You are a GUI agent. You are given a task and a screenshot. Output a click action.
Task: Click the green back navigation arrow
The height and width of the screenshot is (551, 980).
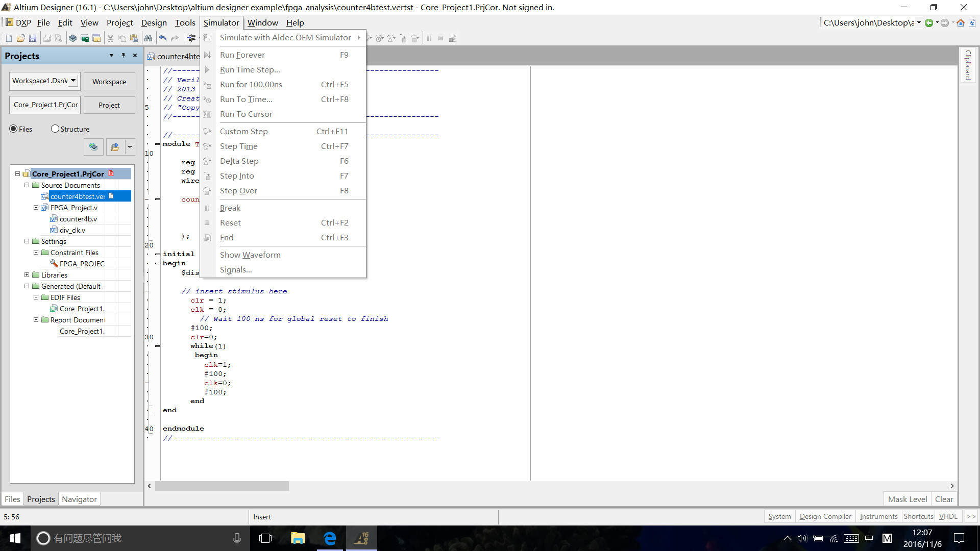[x=929, y=23]
